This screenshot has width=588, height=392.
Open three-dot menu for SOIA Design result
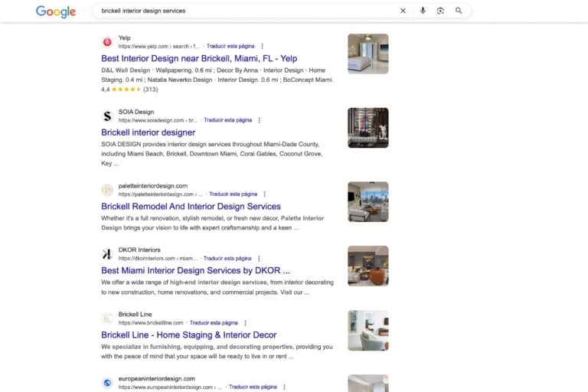(x=259, y=120)
